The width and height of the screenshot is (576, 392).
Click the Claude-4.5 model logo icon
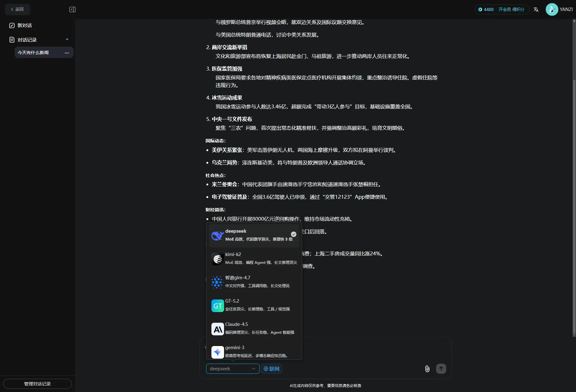[x=217, y=329]
